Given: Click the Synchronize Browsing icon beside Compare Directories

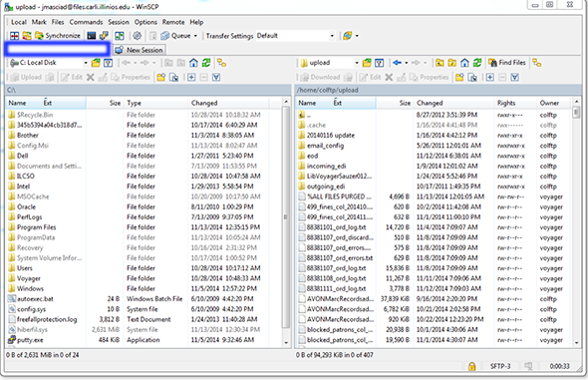Looking at the screenshot, I should 27,36.
